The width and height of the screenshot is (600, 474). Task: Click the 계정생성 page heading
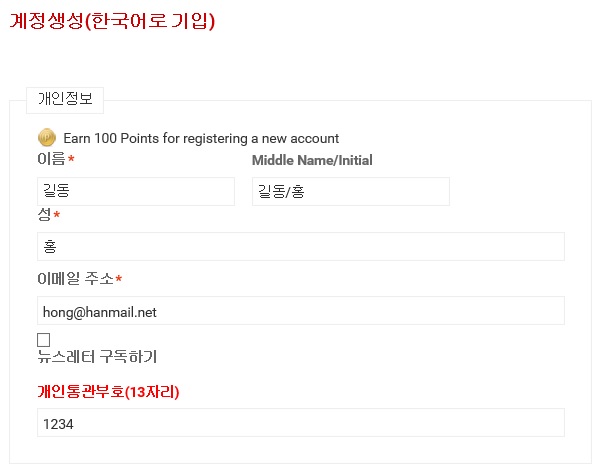click(46, 21)
